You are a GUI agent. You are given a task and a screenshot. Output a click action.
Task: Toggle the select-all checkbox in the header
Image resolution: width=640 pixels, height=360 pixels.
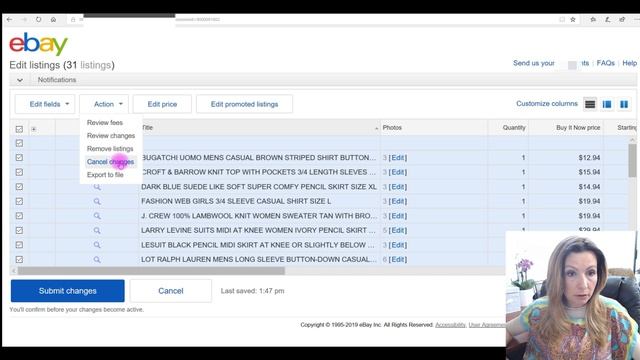pos(19,129)
